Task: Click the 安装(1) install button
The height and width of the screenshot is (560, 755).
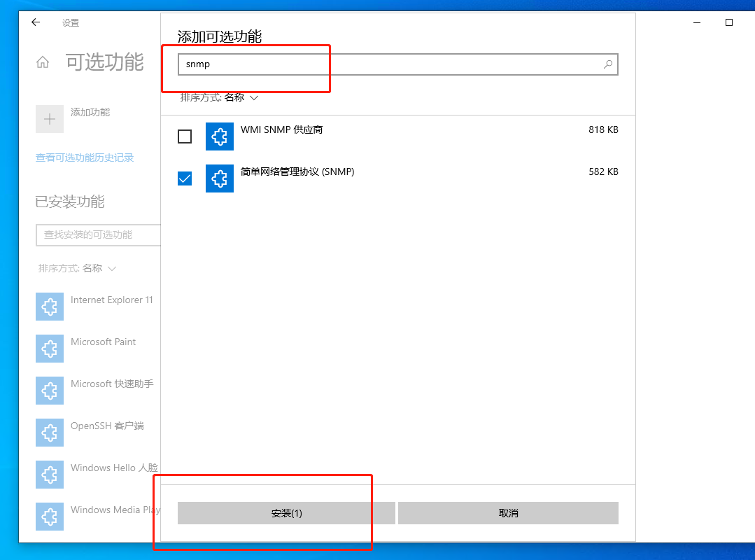Action: [x=286, y=513]
